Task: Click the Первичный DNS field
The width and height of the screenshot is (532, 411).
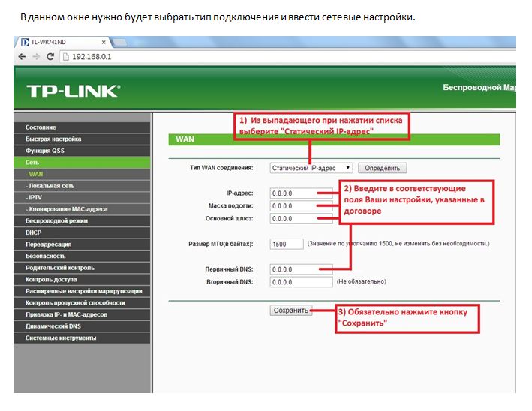Action: [293, 269]
